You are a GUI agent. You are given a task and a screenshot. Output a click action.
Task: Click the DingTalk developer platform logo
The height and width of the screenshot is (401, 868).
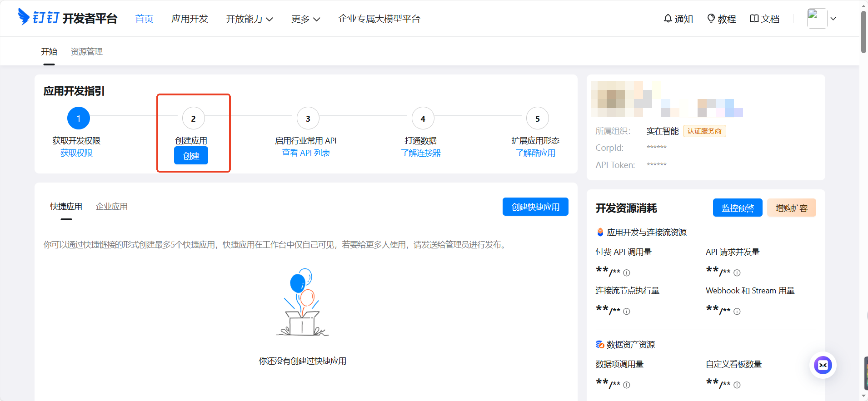pos(67,18)
